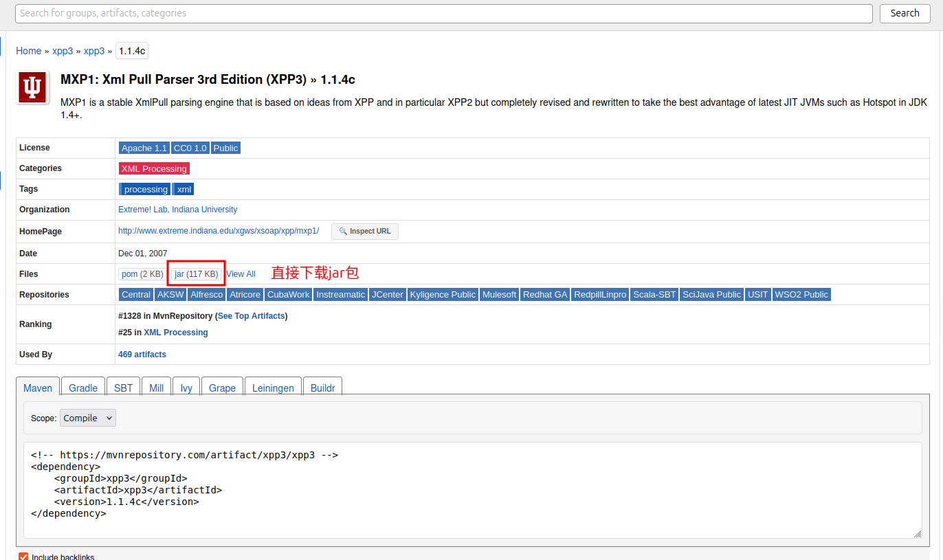
Task: Download the jar (117 KB) file
Action: [196, 274]
